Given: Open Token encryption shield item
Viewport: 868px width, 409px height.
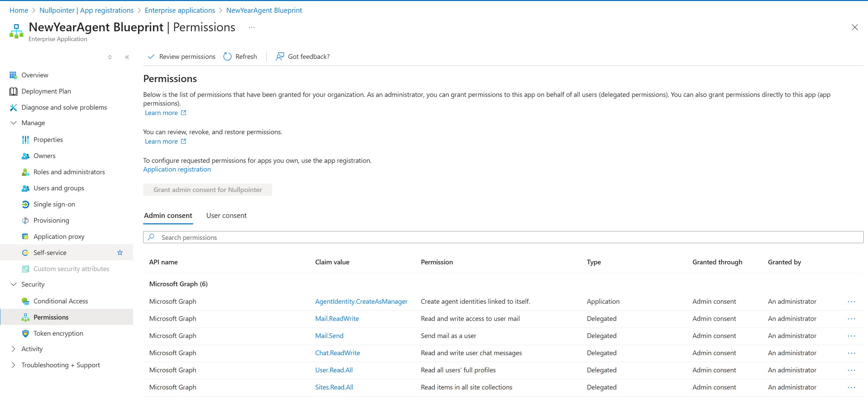Looking at the screenshot, I should pyautogui.click(x=58, y=333).
